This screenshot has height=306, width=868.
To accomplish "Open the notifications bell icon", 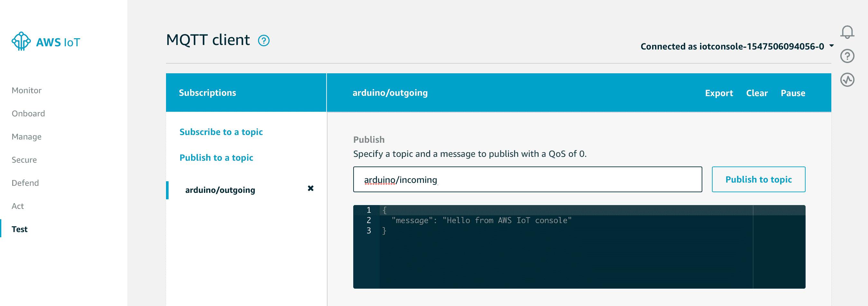I will pos(847,32).
